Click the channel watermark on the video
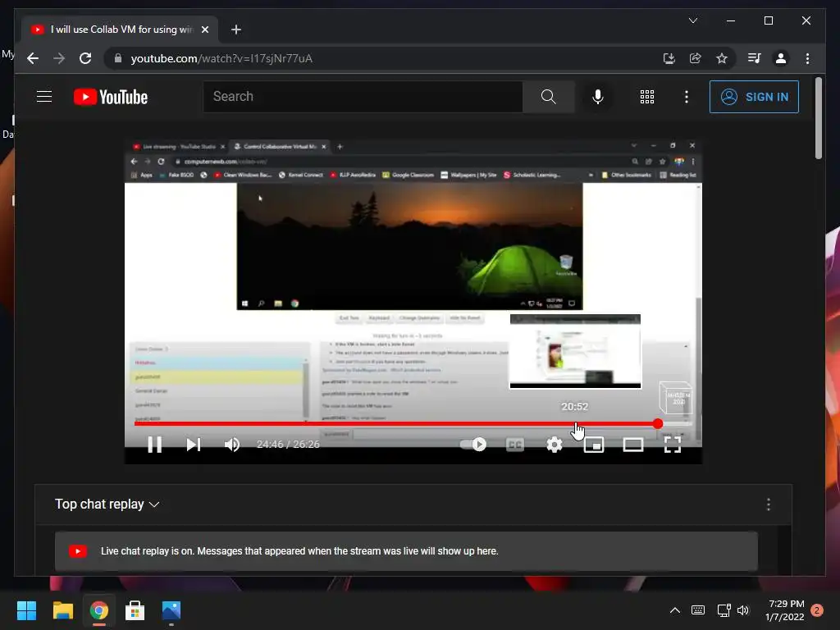 click(x=676, y=398)
